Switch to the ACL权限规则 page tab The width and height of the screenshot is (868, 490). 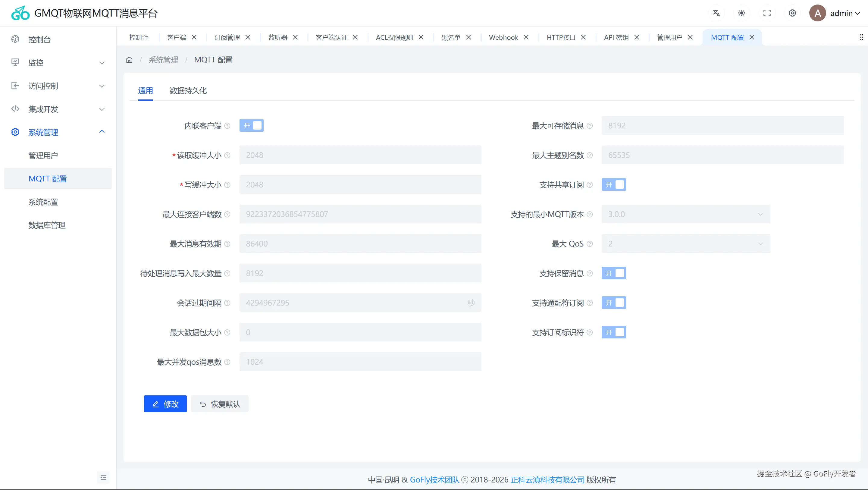pyautogui.click(x=394, y=37)
